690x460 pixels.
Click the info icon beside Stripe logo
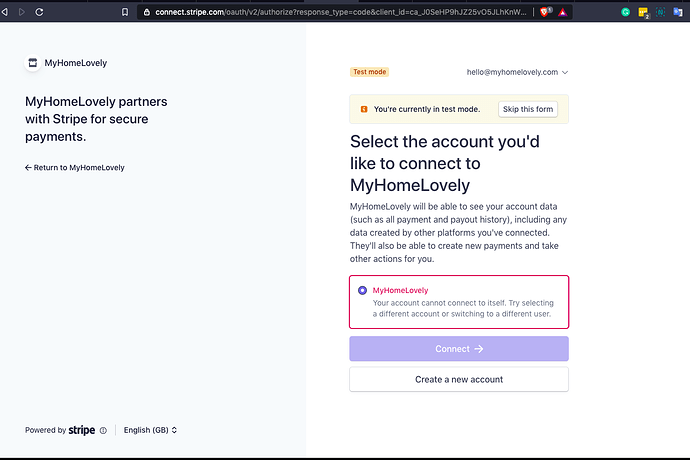pyautogui.click(x=103, y=431)
